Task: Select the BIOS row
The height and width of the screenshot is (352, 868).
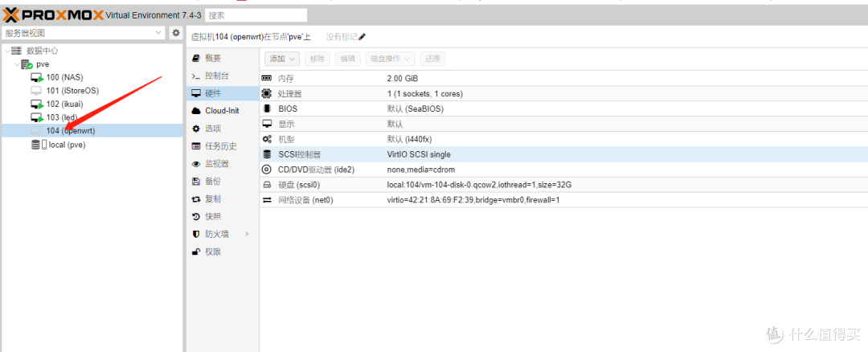Action: tap(563, 109)
